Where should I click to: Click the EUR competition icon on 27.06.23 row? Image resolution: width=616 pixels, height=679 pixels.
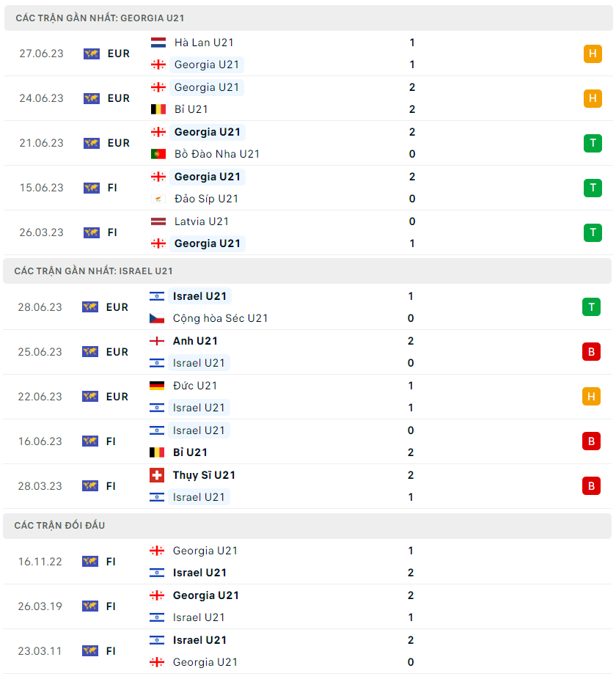pos(92,54)
